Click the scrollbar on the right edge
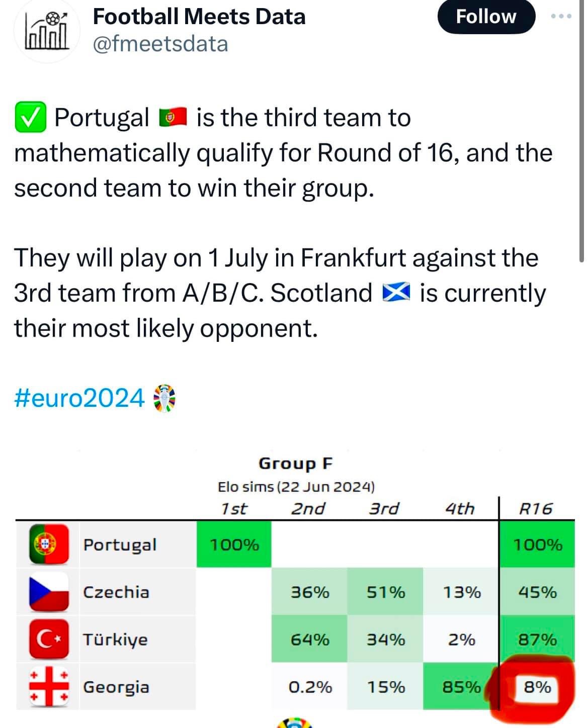The image size is (588, 728). coord(582,131)
